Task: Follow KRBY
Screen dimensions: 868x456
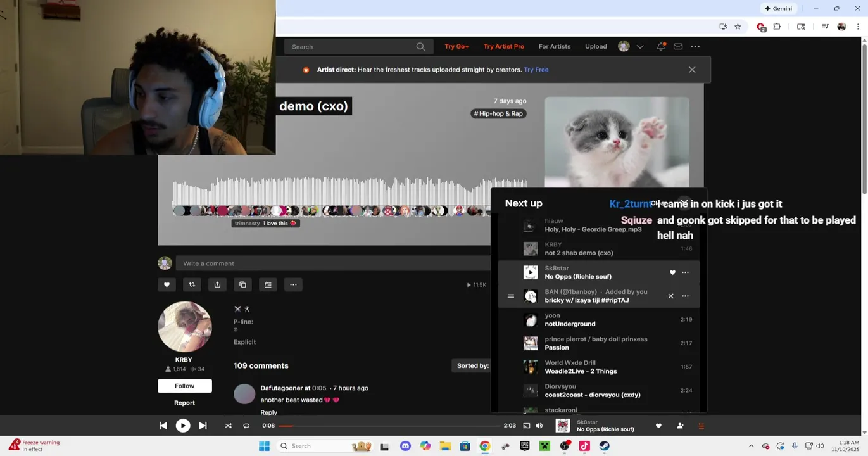Action: (185, 386)
